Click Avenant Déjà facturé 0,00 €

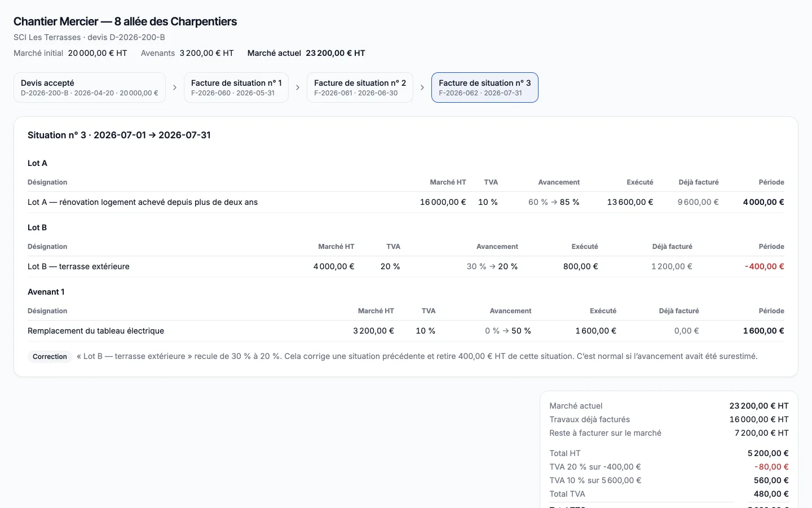[686, 331]
